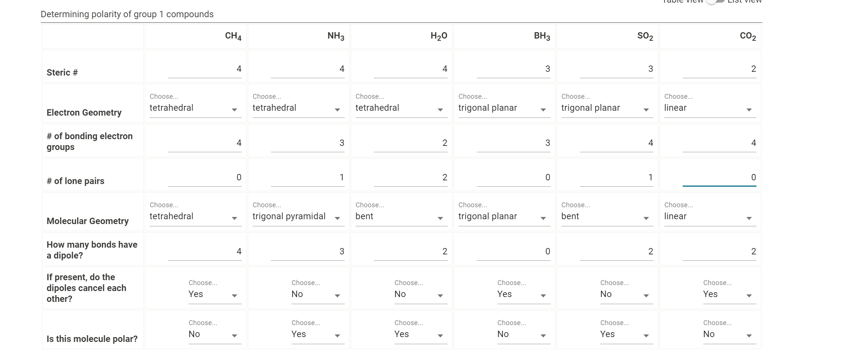Image resolution: width=868 pixels, height=364 pixels.
Task: Open CH4 'Is this molecule polar' dropdown
Action: point(215,334)
